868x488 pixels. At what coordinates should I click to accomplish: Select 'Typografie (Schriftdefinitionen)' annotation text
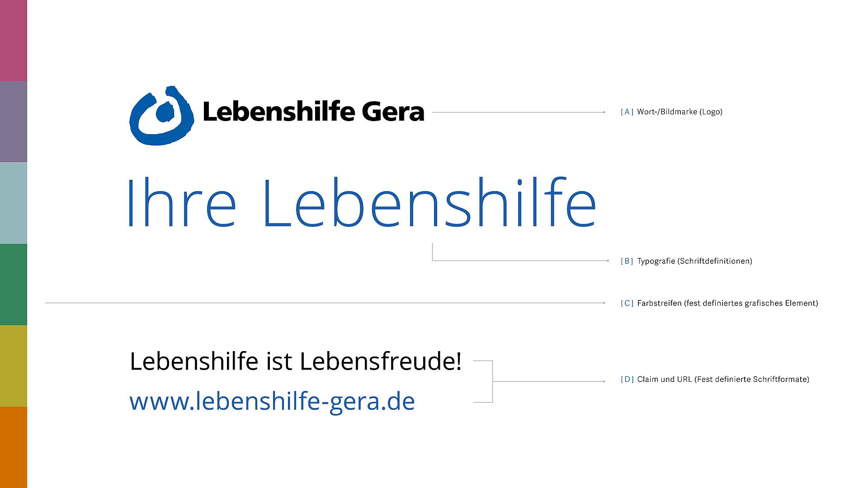694,261
